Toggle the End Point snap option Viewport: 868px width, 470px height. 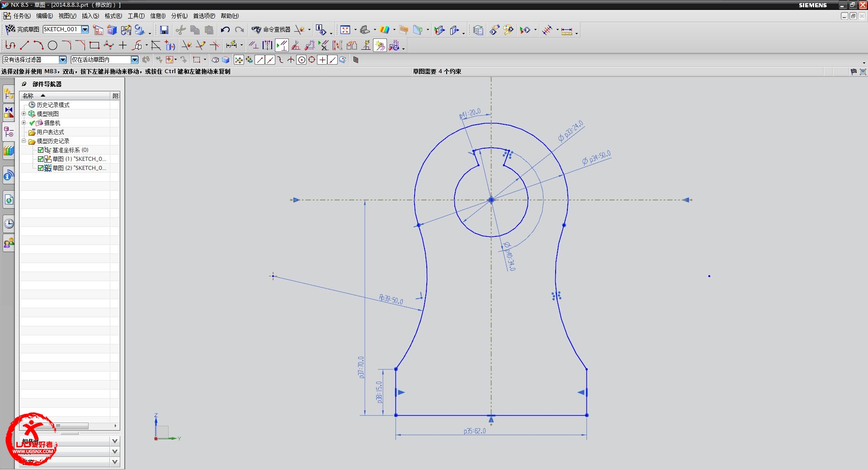(259, 60)
